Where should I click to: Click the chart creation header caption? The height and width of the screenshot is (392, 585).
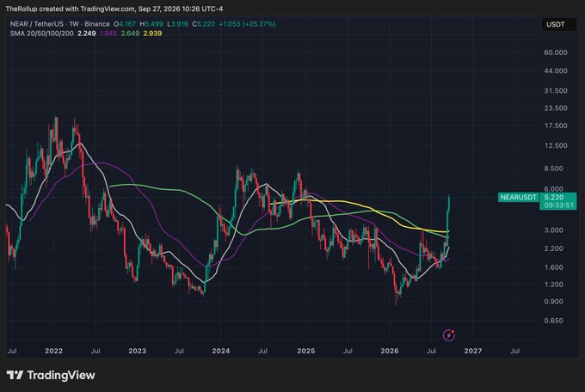pos(114,9)
